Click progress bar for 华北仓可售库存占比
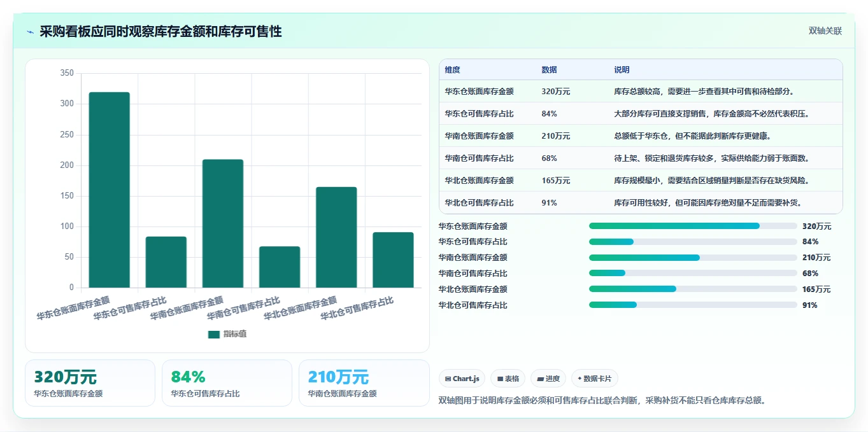This screenshot has width=868, height=432. pos(693,305)
